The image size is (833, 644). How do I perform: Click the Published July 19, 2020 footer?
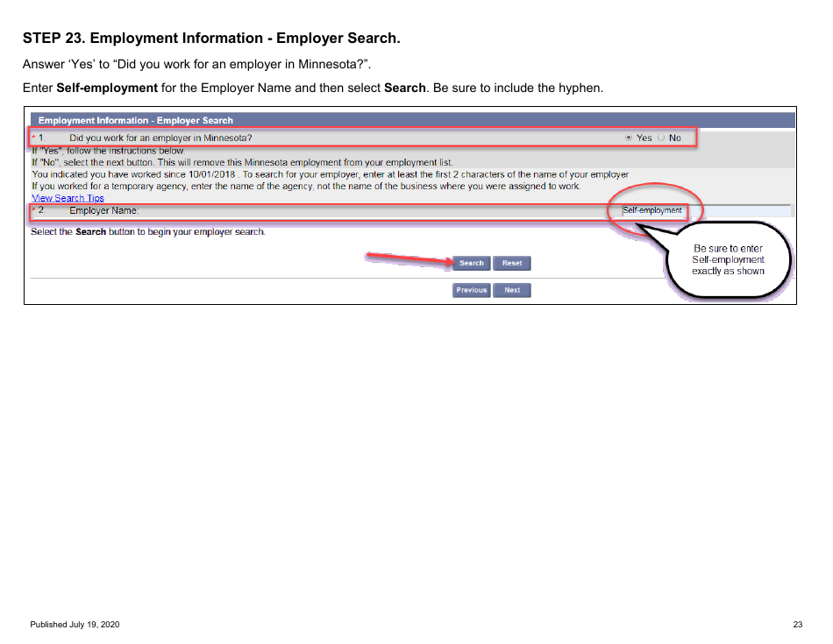point(74,624)
